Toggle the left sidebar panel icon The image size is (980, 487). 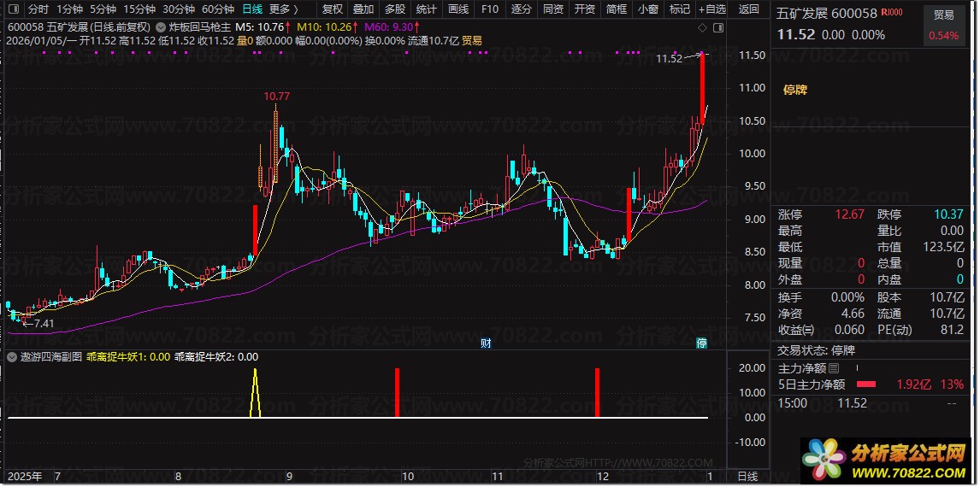pyautogui.click(x=15, y=9)
